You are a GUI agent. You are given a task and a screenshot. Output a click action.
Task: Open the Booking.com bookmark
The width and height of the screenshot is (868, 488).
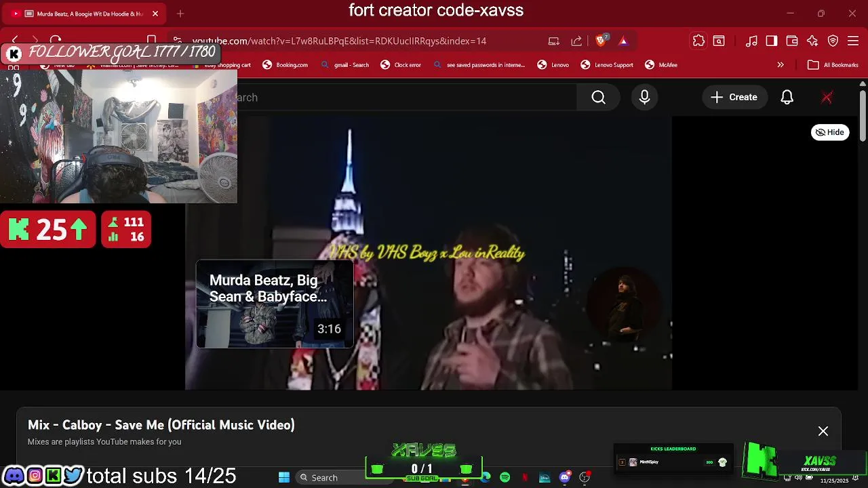[285, 65]
